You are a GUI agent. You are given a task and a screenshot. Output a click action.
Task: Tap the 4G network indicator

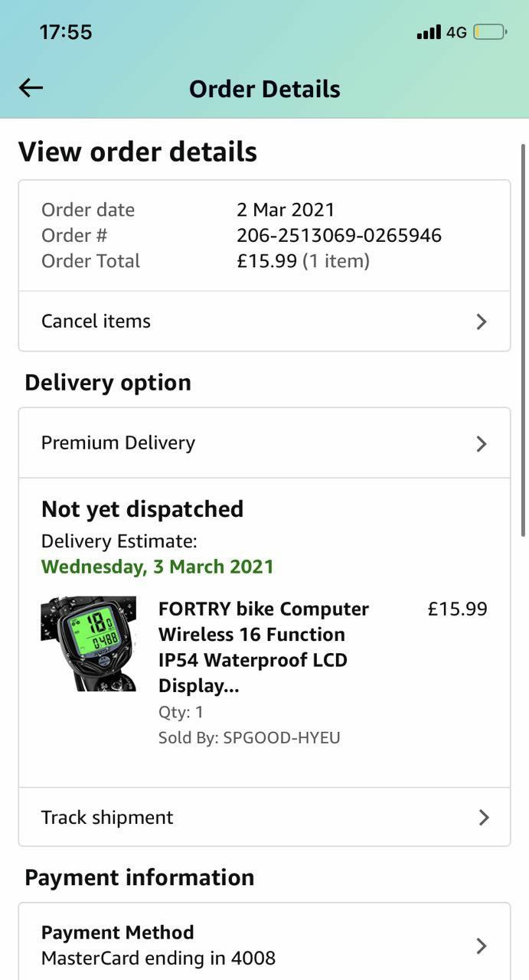tap(456, 32)
